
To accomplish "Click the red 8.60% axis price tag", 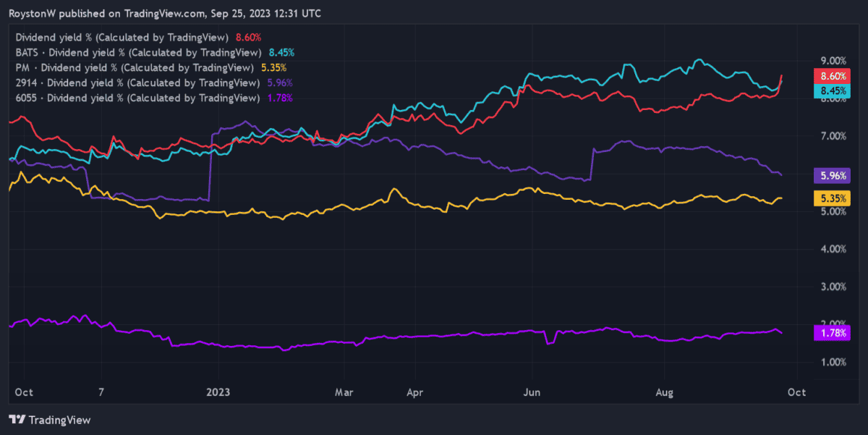I will pyautogui.click(x=830, y=76).
